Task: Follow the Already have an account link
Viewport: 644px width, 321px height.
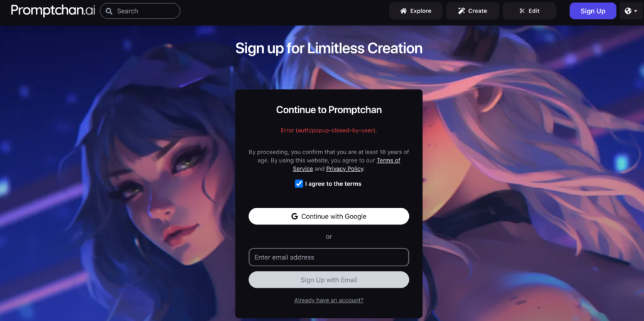Action: (x=328, y=300)
